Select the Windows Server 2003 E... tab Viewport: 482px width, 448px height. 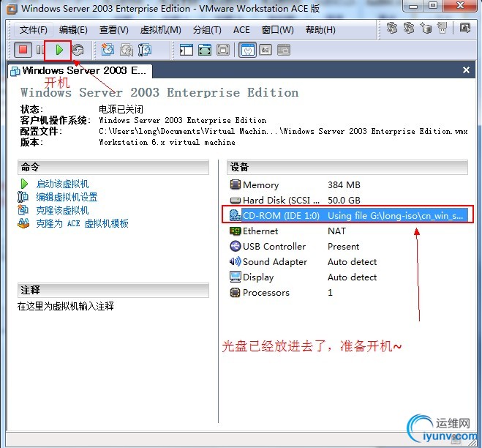pos(79,71)
